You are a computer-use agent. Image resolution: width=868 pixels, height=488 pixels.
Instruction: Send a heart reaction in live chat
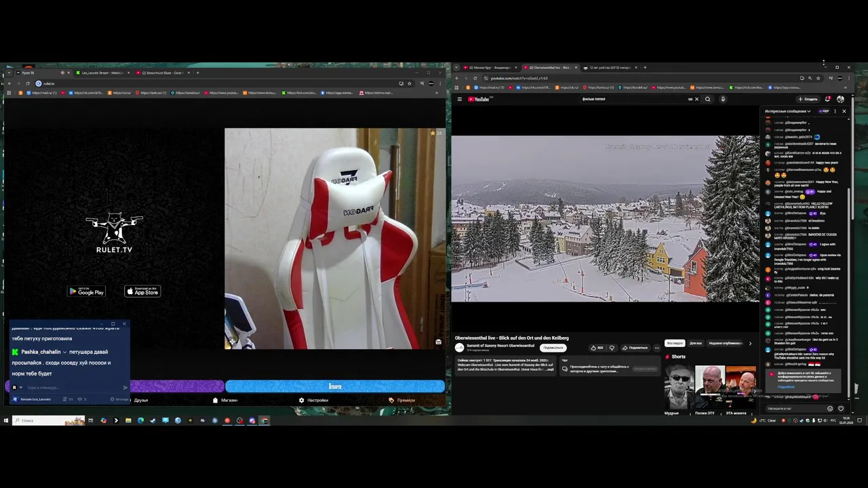tap(841, 409)
